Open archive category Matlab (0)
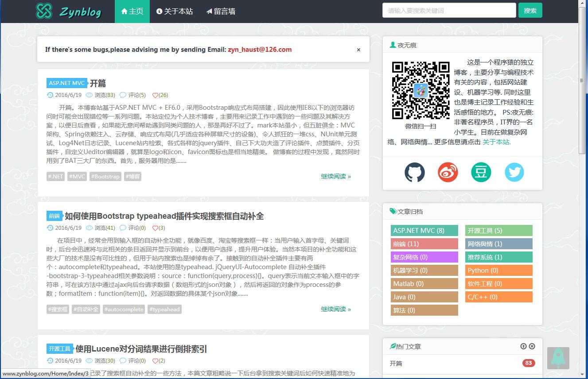Screen dimensions: 588x379 pyautogui.click(x=424, y=284)
